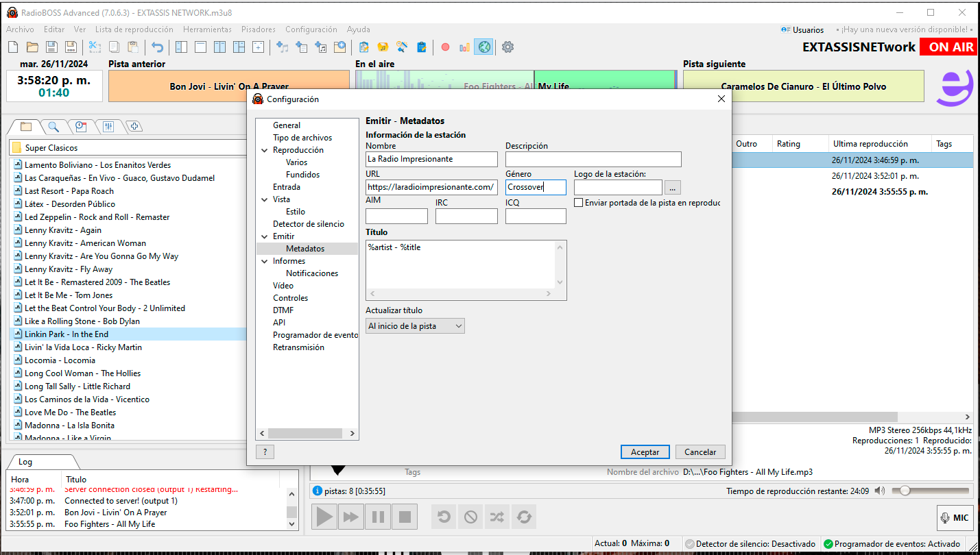Open the Actualizar título dropdown
Screen dimensions: 980x555
(x=414, y=325)
